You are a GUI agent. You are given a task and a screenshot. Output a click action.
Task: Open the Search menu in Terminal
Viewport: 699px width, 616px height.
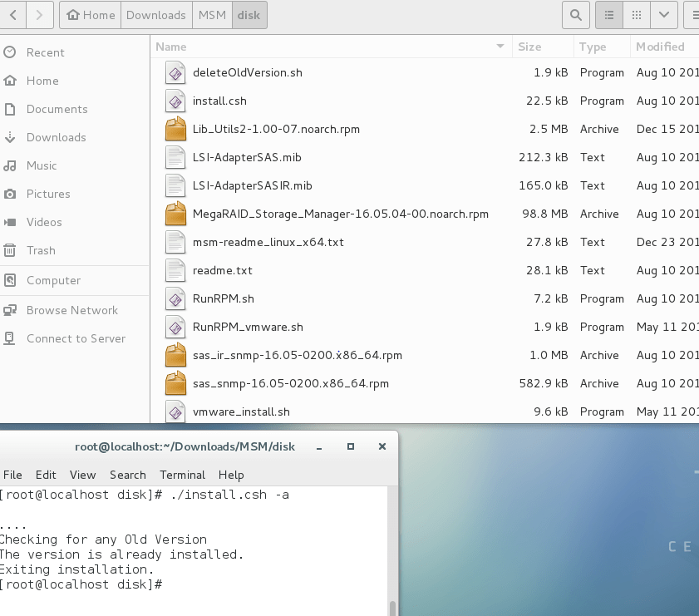point(127,475)
